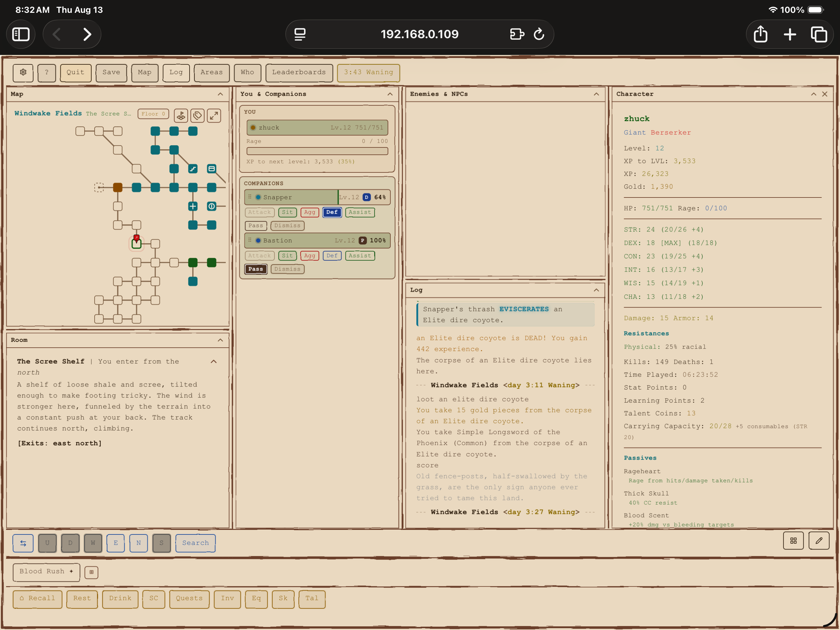Viewport: 840px width, 630px height.
Task: Open the Quests panel
Action: tap(189, 599)
